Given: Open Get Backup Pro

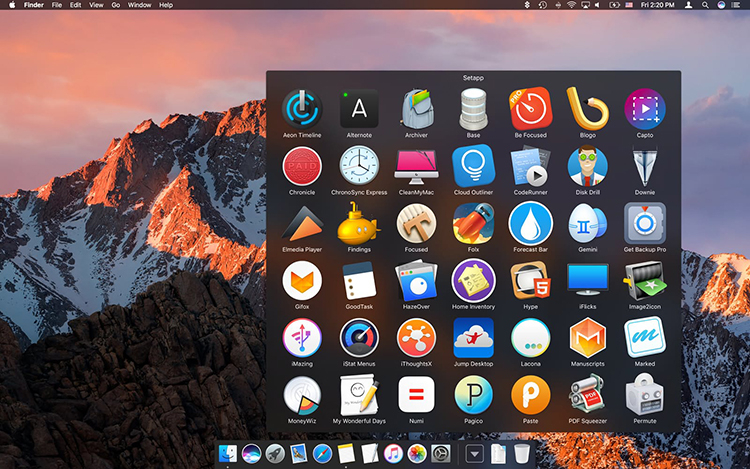Looking at the screenshot, I should [645, 223].
